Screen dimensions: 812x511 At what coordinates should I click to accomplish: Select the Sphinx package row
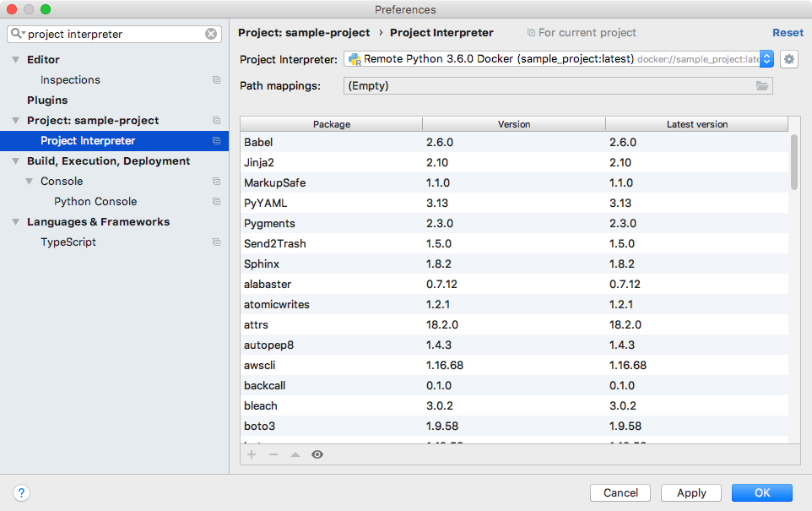click(514, 264)
